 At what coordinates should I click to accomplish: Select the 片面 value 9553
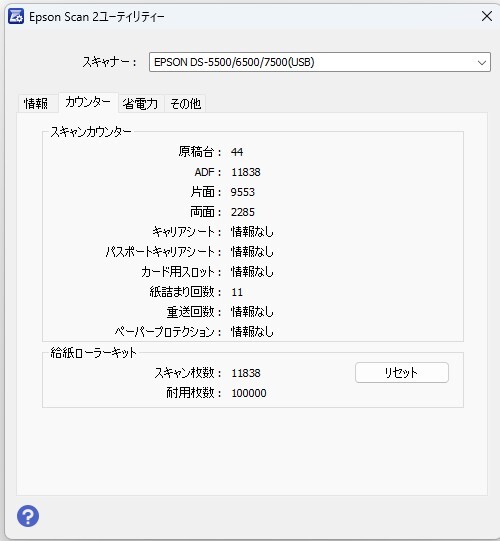click(x=243, y=192)
